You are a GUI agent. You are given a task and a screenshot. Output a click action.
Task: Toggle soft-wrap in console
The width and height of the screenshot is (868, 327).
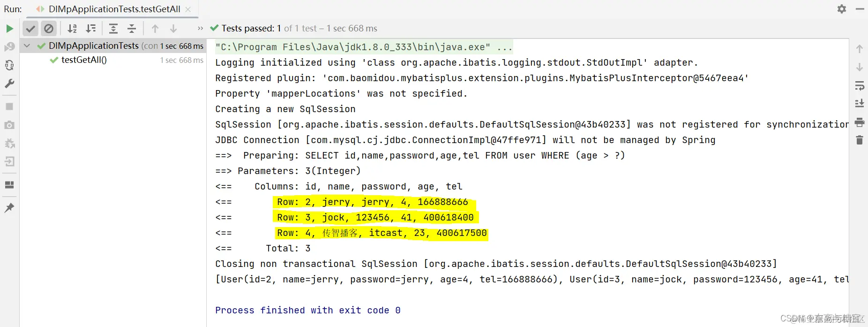pos(860,86)
